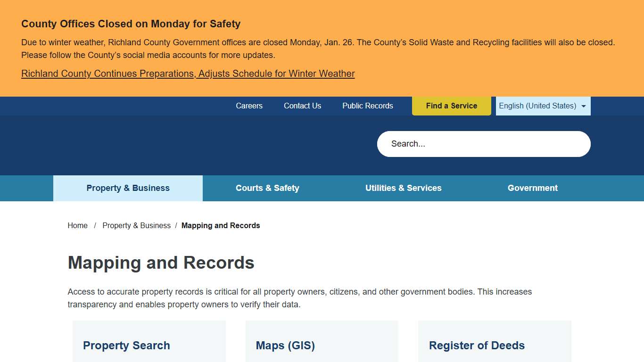644x362 pixels.
Task: Click inside the Search field
Action: (483, 144)
